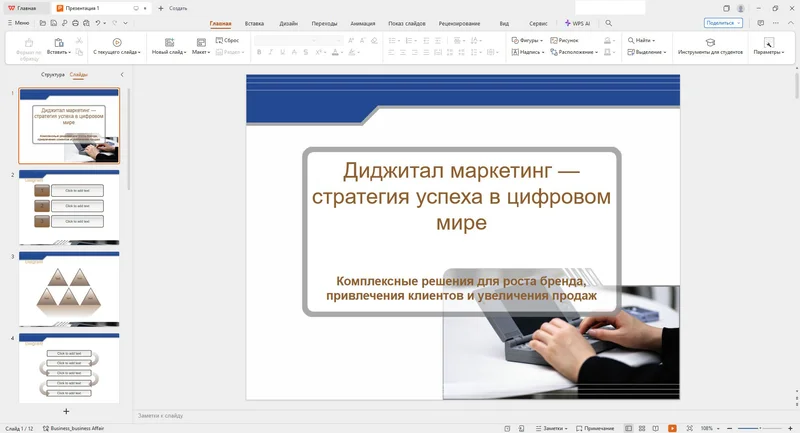This screenshot has height=433, width=800.
Task: Toggle Заметки notes in status bar
Action: click(x=552, y=428)
